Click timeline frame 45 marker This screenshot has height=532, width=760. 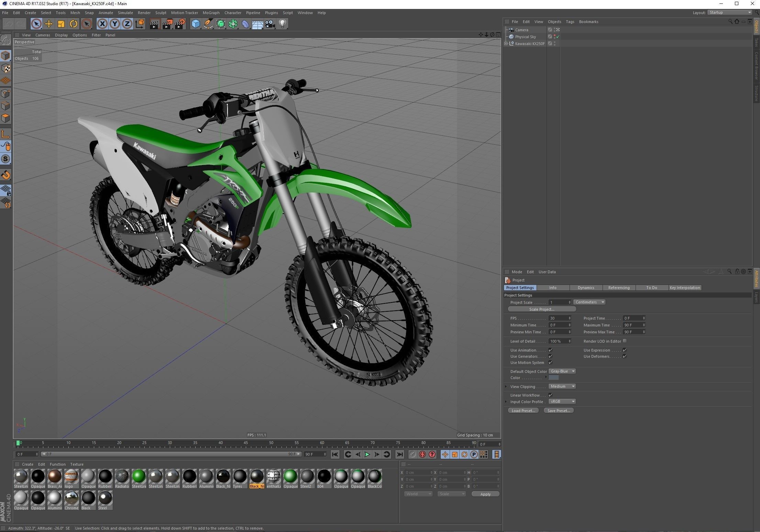[x=246, y=443]
